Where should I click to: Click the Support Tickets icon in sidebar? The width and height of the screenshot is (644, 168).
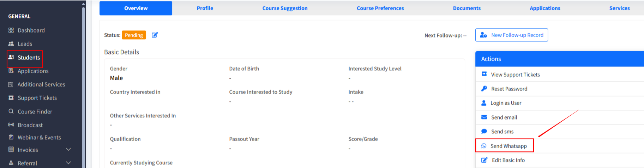click(11, 98)
